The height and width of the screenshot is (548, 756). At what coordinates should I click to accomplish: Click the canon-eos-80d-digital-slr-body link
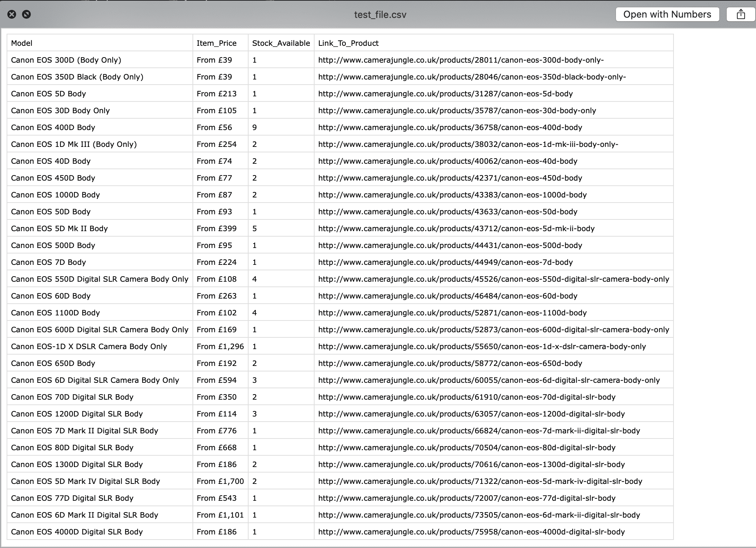coord(467,448)
